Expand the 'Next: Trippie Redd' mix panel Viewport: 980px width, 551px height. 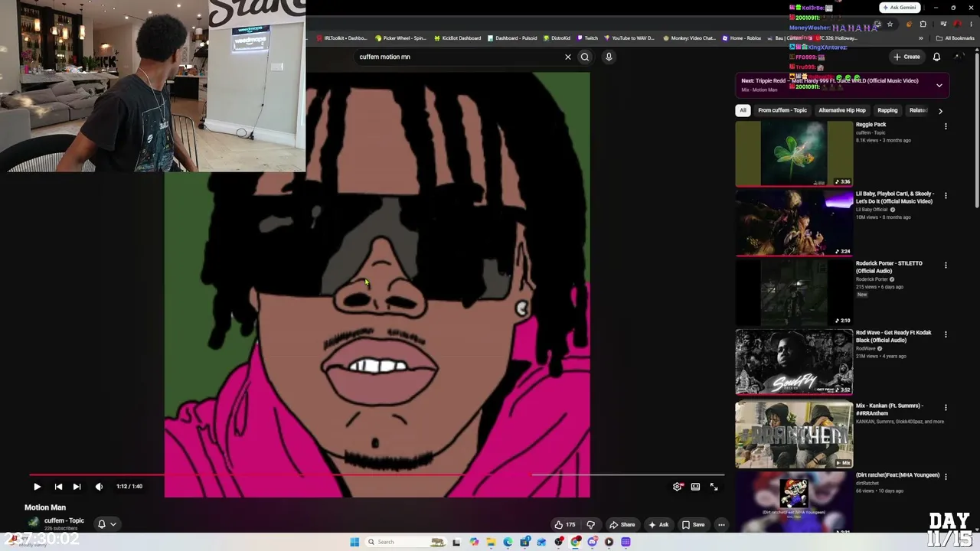tap(939, 85)
